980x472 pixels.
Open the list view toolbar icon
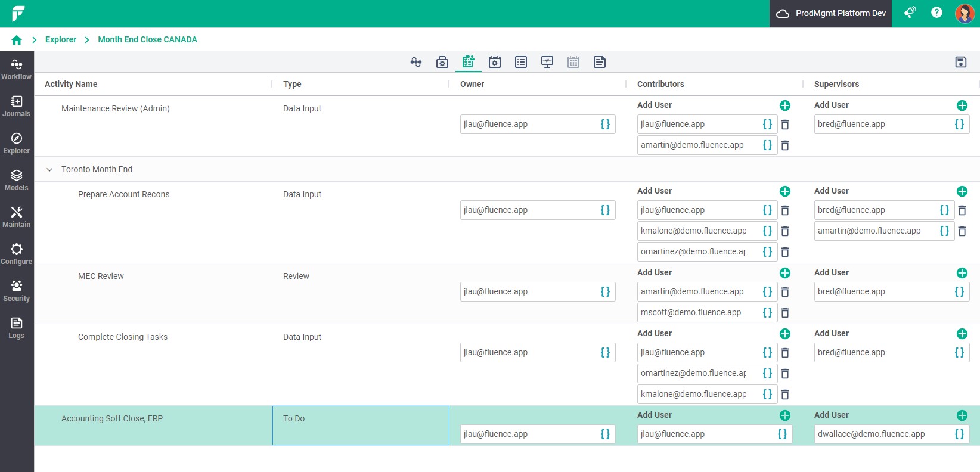(521, 62)
